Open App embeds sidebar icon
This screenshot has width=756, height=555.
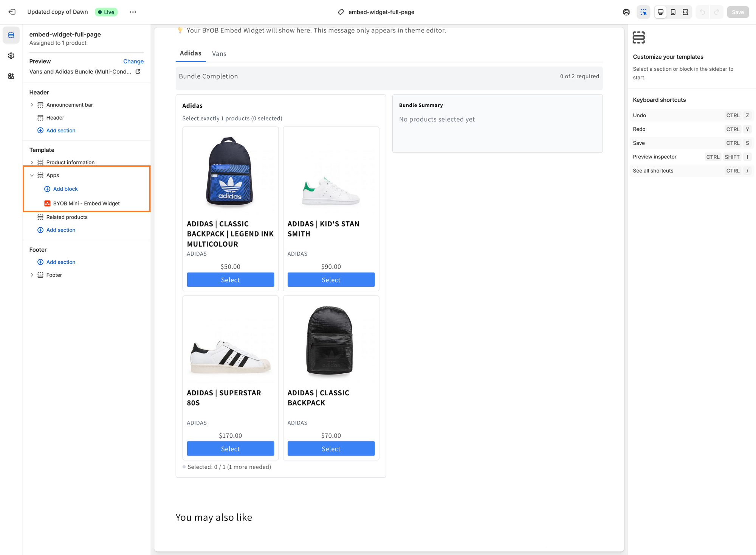[11, 76]
